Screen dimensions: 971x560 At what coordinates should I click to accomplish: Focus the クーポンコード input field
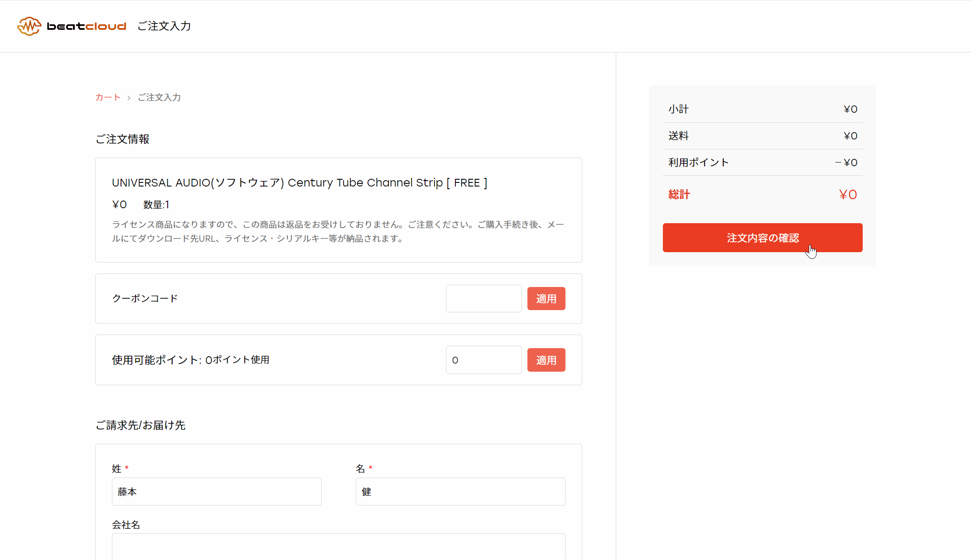[x=483, y=298]
